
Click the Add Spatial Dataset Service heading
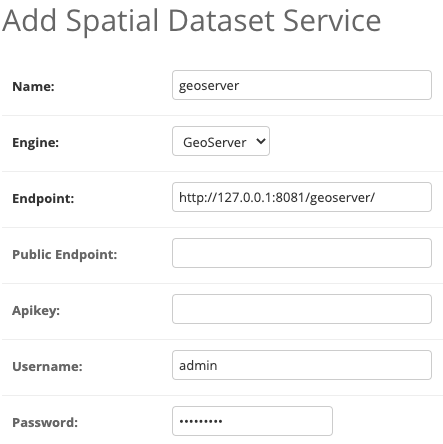191,21
